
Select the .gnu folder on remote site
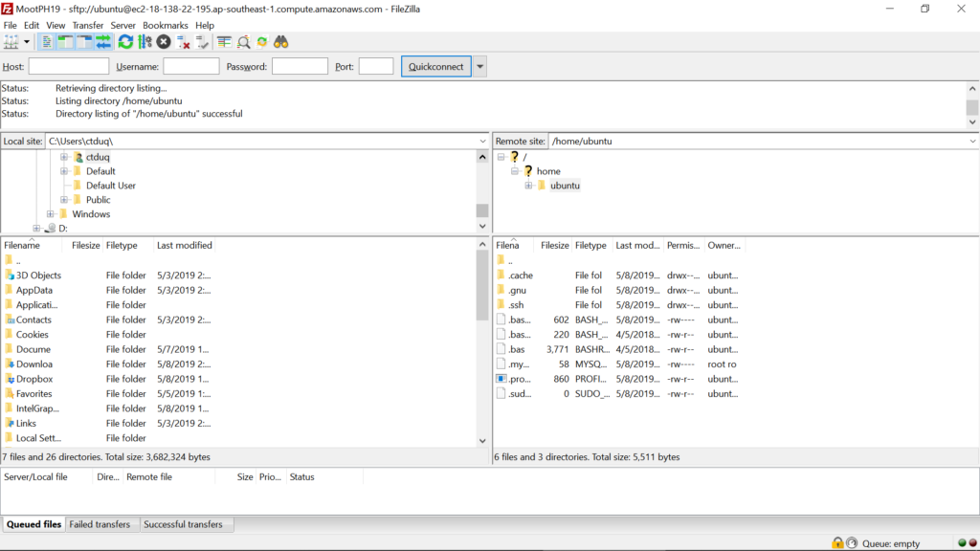[x=517, y=291]
